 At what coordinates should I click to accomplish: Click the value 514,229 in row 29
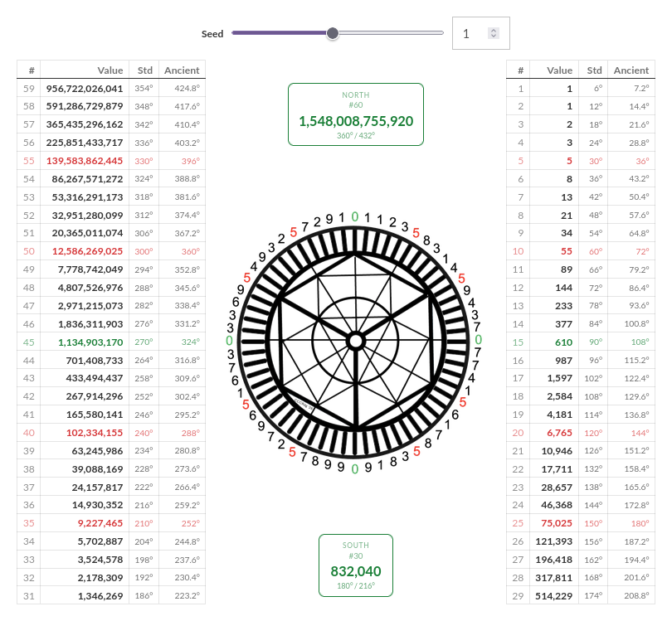554,596
